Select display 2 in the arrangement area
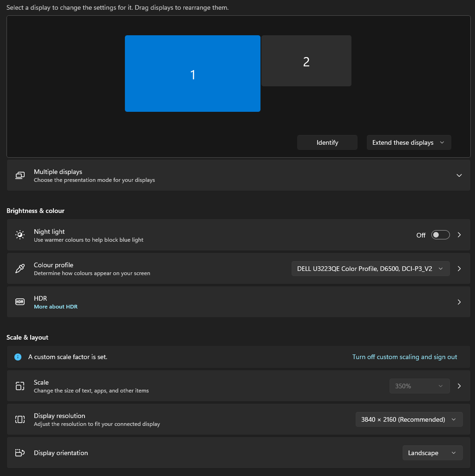Viewport: 475px width, 476px height. [x=306, y=61]
